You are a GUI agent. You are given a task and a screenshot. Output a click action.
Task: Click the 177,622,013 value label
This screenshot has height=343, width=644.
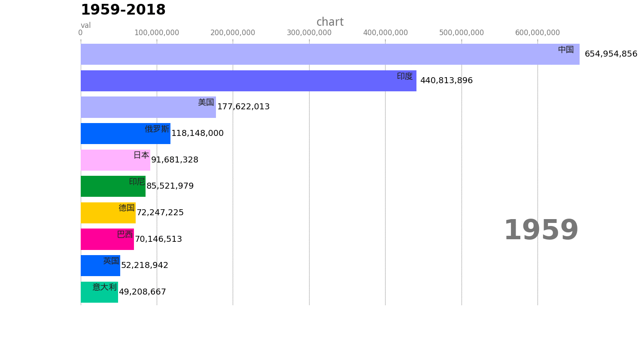pyautogui.click(x=243, y=107)
